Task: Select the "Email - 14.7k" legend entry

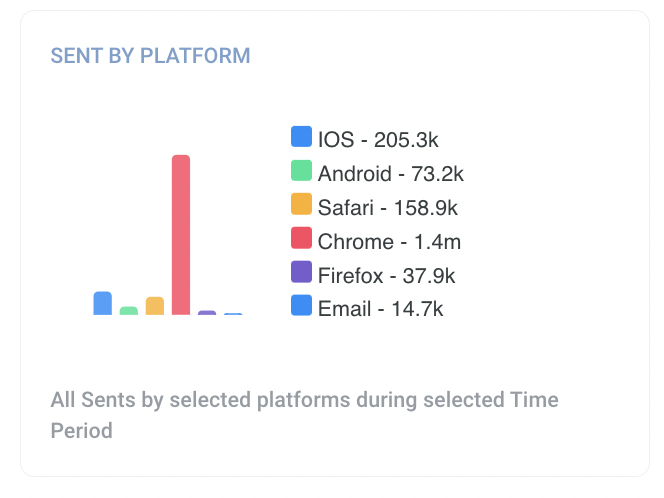Action: coord(380,308)
